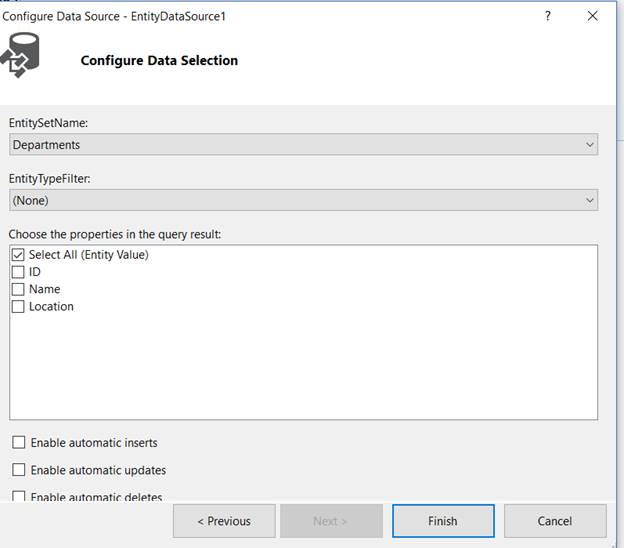Cancel the data source wizard
Viewport: 624px width, 548px height.
[554, 521]
